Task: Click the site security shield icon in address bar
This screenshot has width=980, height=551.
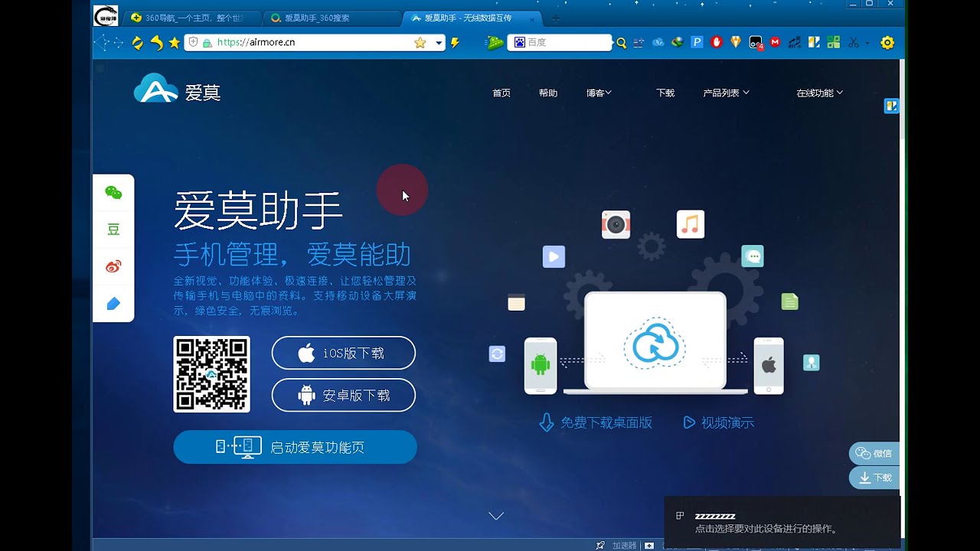Action: tap(193, 43)
